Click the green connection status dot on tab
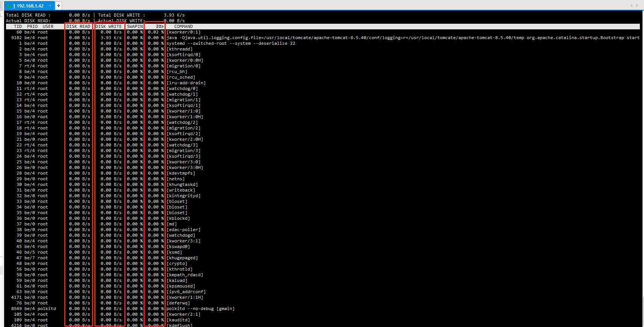The height and width of the screenshot is (327, 644). tap(9, 6)
